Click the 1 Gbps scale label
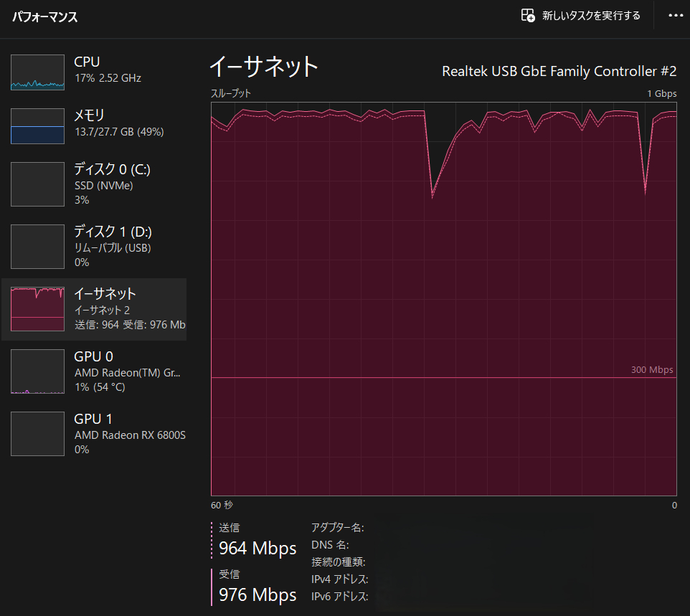 (661, 94)
